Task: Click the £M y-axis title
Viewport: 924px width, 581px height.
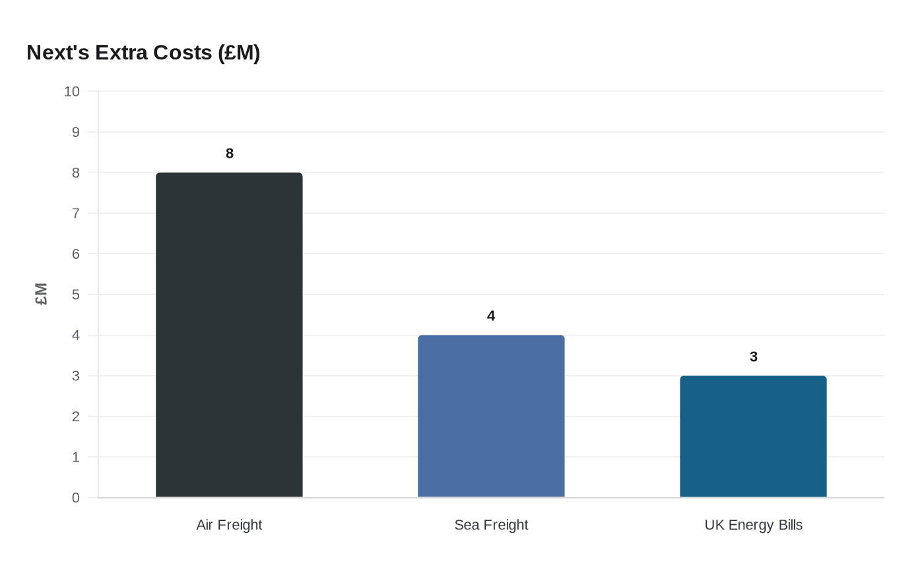Action: point(41,294)
